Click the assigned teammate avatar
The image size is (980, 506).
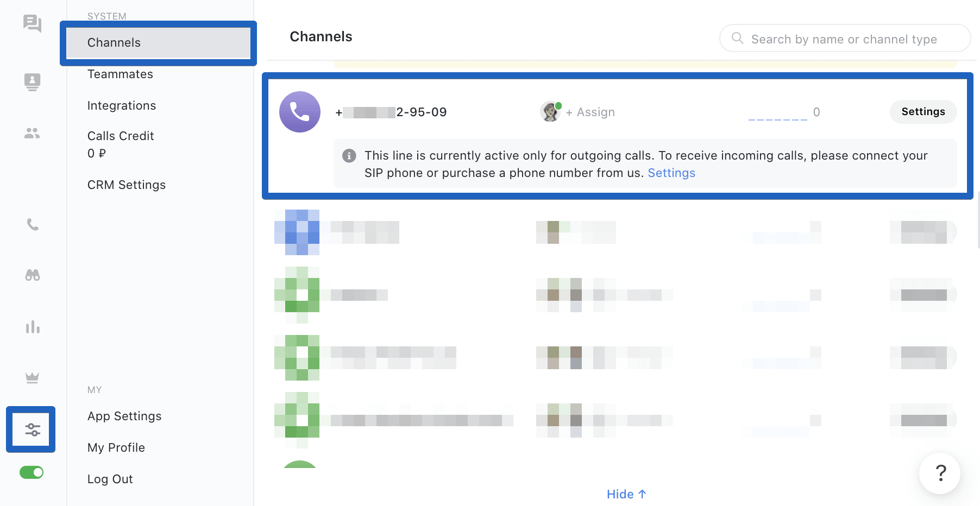[x=551, y=111]
